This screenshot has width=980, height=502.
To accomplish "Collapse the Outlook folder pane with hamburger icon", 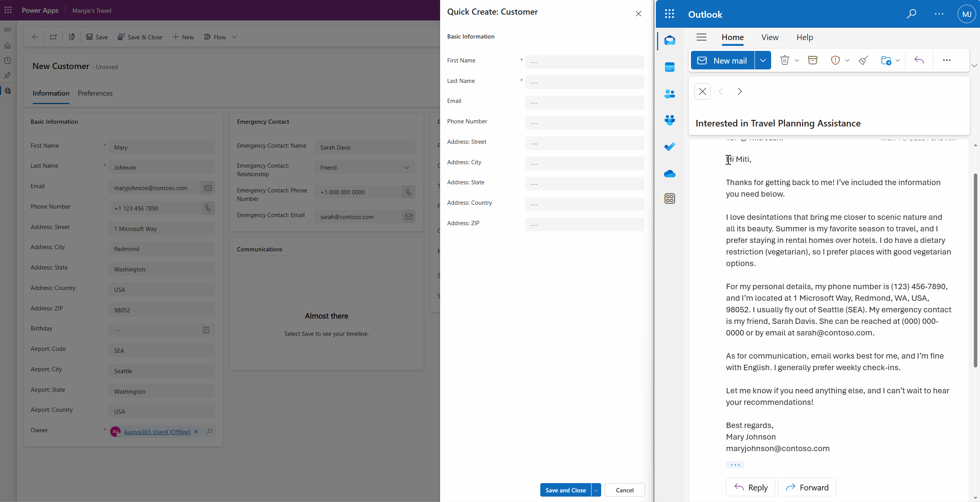I will point(701,37).
